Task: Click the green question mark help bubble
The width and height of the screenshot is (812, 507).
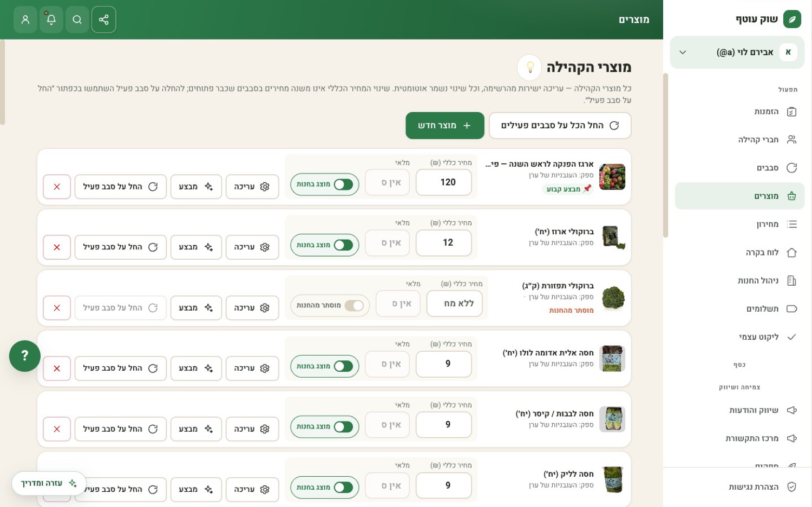Action: [25, 355]
